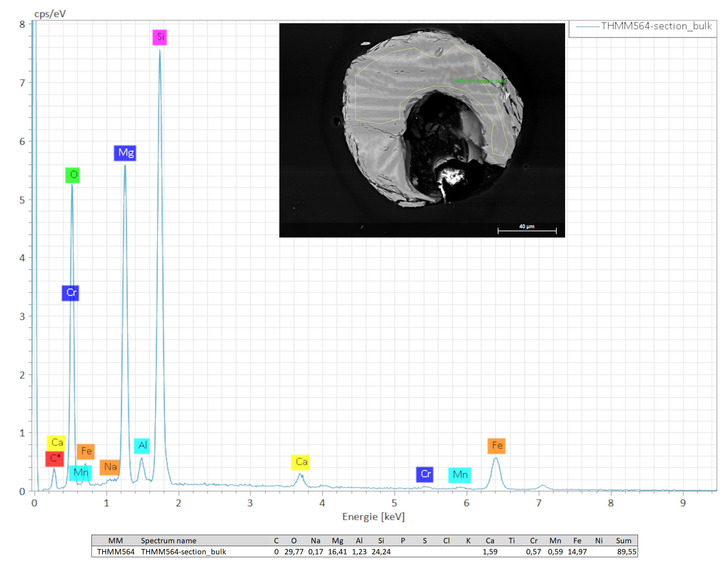The image size is (728, 569).
Task: Click the Energie [keV] axis title
Action: click(373, 517)
